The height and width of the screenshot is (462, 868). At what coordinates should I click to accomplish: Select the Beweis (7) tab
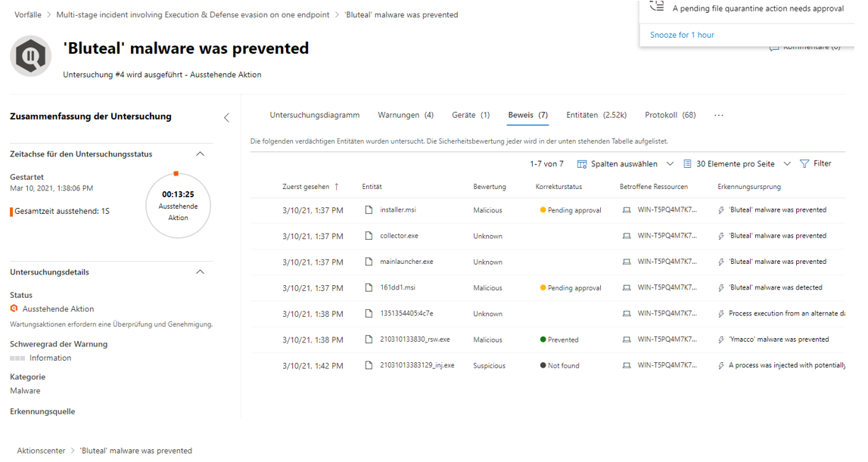(527, 115)
